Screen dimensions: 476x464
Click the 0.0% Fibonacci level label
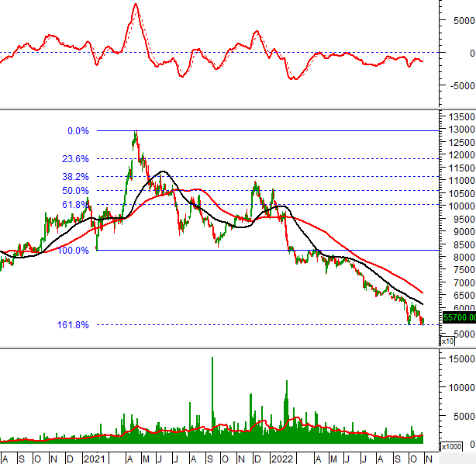point(78,131)
